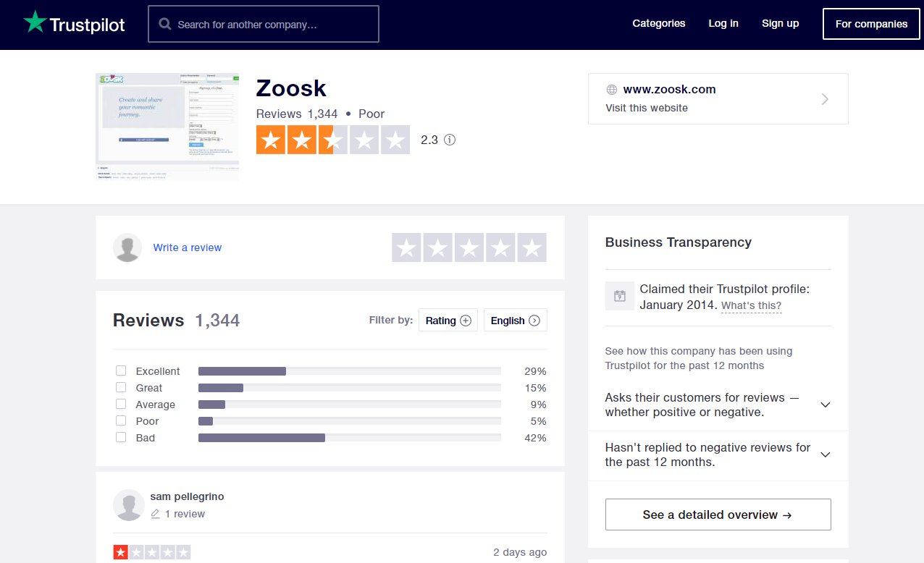Check the Excellent rating filter checkbox

pos(121,371)
